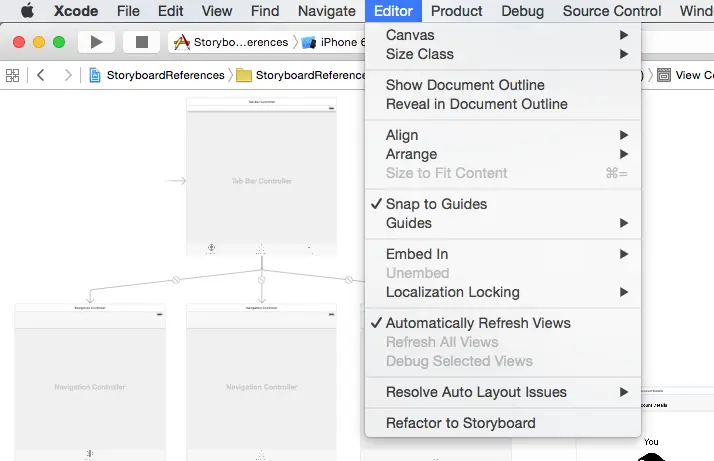Open the Source Control menu
This screenshot has width=714, height=461.
pyautogui.click(x=612, y=11)
